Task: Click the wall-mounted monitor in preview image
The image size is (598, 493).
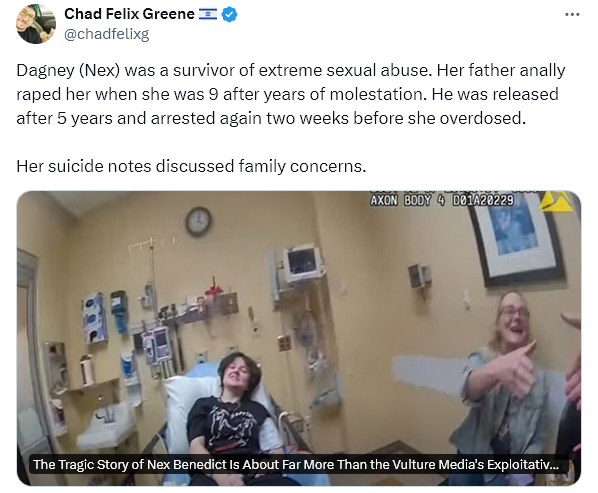Action: coord(303,263)
